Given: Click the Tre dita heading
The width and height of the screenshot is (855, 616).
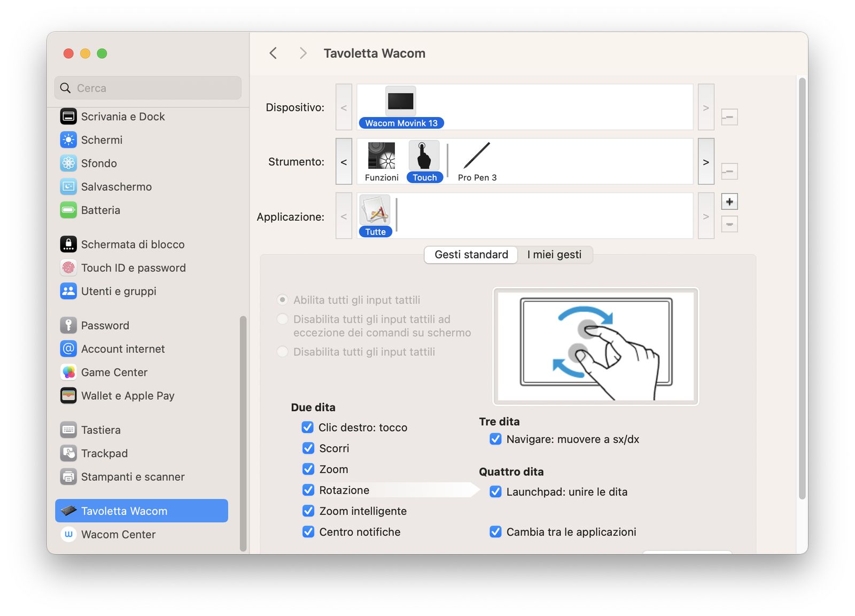Looking at the screenshot, I should click(499, 422).
